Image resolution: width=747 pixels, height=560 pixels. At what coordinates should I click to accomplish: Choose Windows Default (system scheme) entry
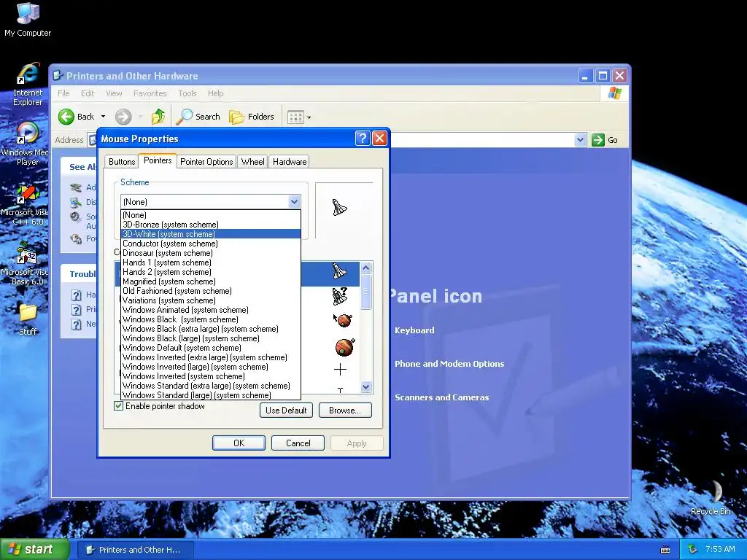[211, 348]
